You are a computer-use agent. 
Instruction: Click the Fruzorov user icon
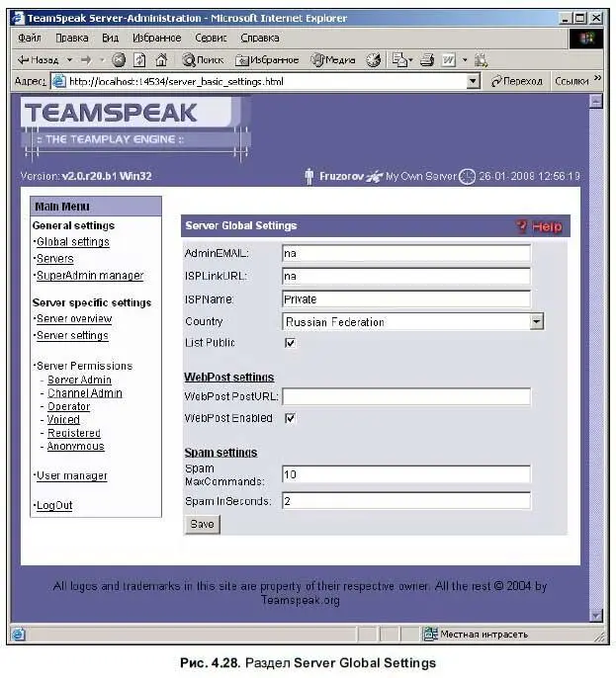coord(308,176)
